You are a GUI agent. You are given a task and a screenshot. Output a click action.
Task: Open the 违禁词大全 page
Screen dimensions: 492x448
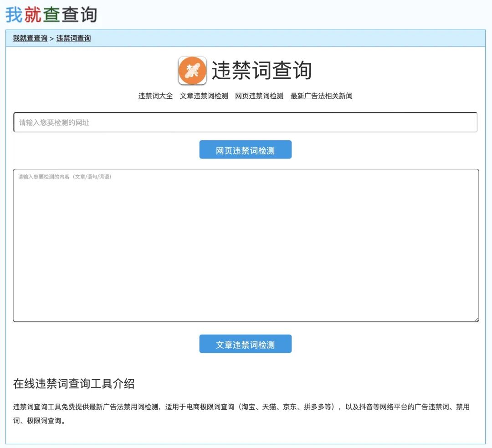(155, 96)
